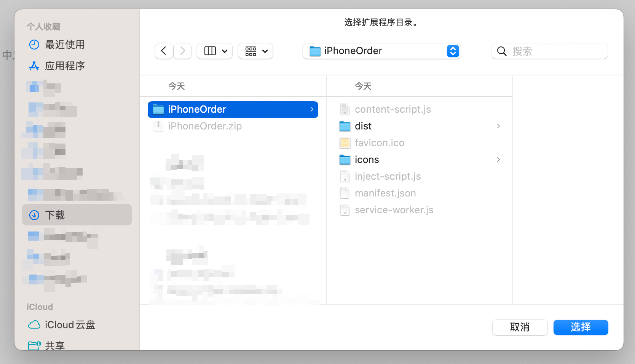Click the 选择 select button

pos(581,327)
